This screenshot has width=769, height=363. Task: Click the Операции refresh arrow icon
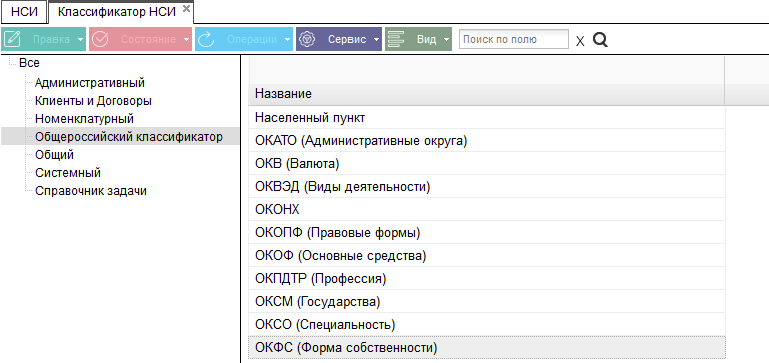point(206,39)
